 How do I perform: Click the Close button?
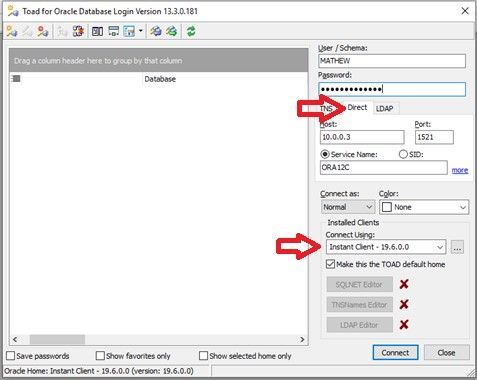tap(447, 353)
